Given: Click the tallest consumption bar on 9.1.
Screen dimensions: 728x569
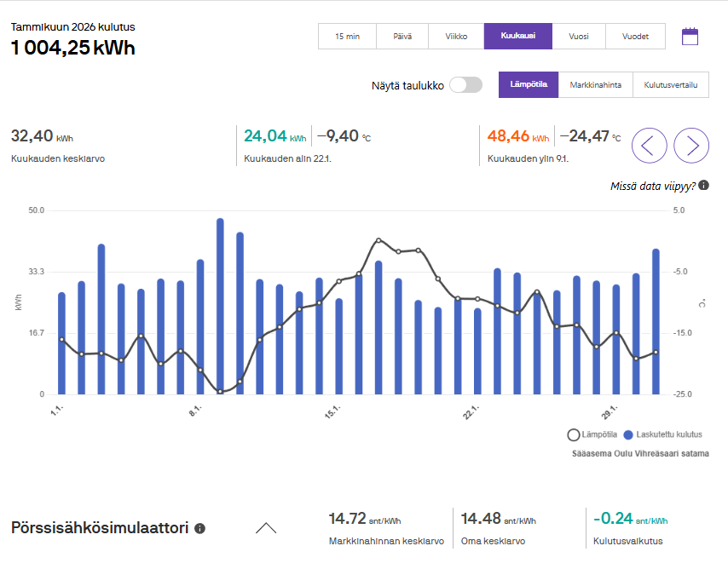Looking at the screenshot, I should click(x=220, y=307).
